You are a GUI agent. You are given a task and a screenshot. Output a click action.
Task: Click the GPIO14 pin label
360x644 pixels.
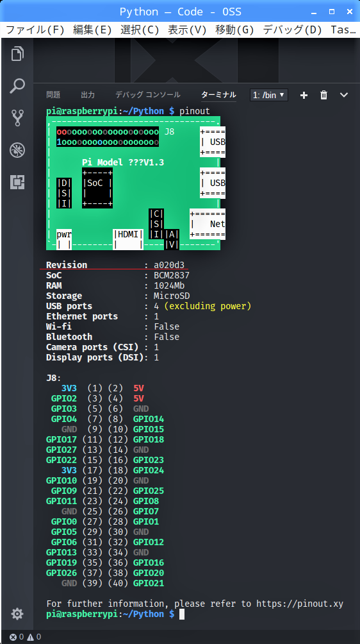click(149, 419)
